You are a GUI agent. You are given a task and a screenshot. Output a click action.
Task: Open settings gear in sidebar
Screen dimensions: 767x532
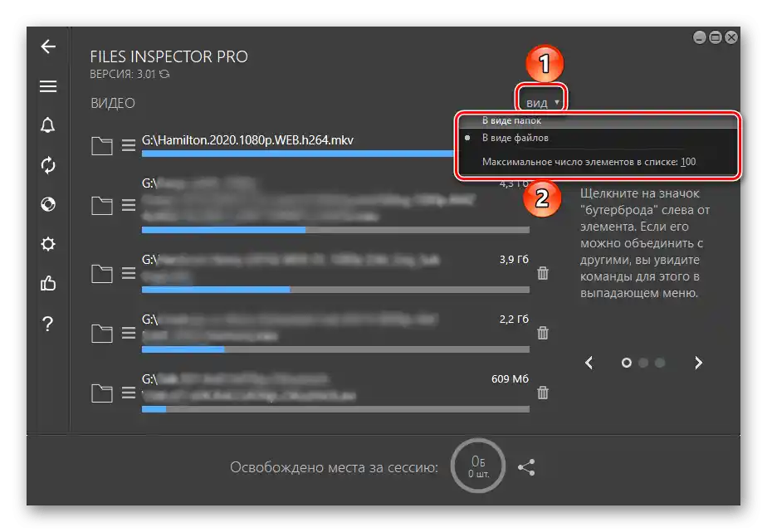(x=48, y=243)
